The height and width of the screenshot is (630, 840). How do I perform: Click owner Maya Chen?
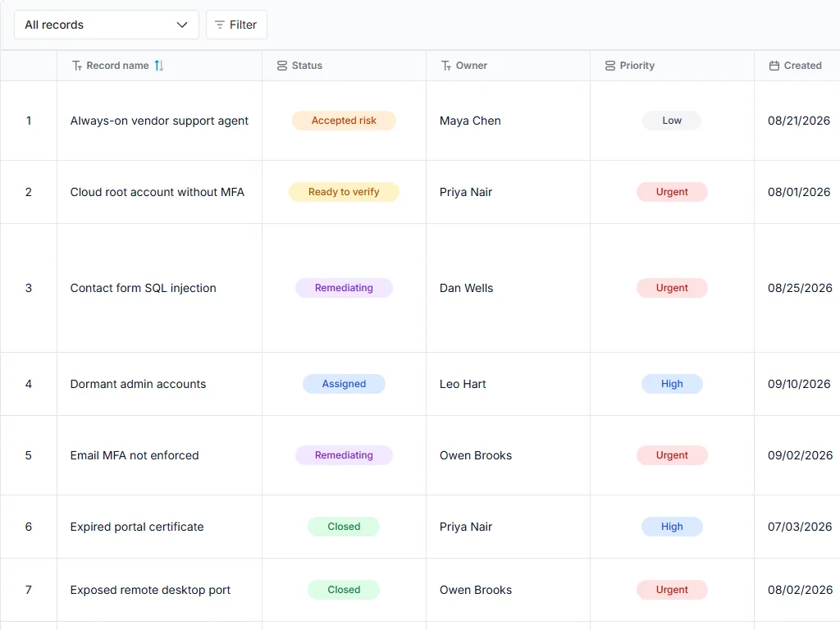point(470,121)
